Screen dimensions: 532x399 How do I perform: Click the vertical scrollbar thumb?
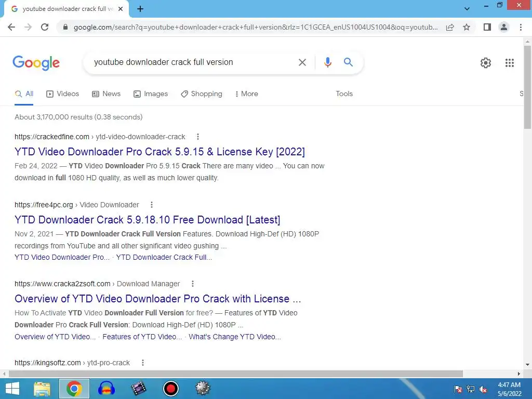(x=527, y=87)
